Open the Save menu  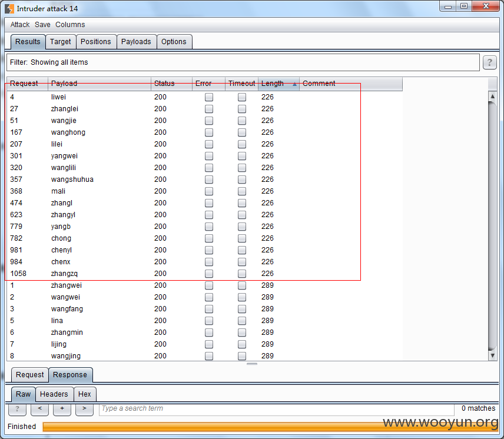coord(42,25)
